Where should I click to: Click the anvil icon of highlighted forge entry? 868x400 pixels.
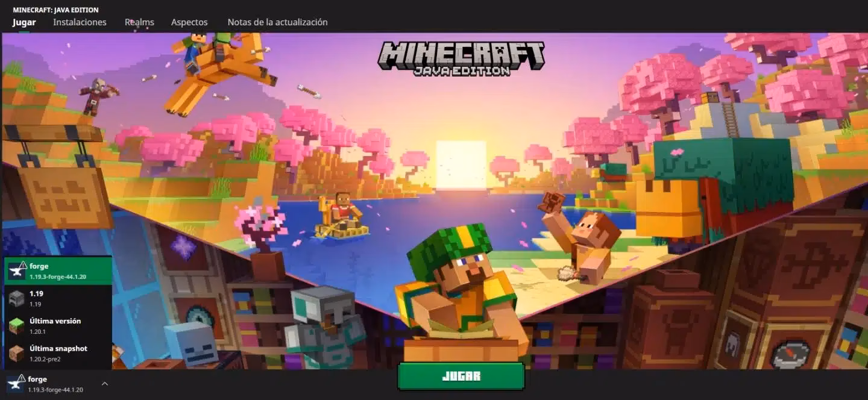tap(17, 270)
